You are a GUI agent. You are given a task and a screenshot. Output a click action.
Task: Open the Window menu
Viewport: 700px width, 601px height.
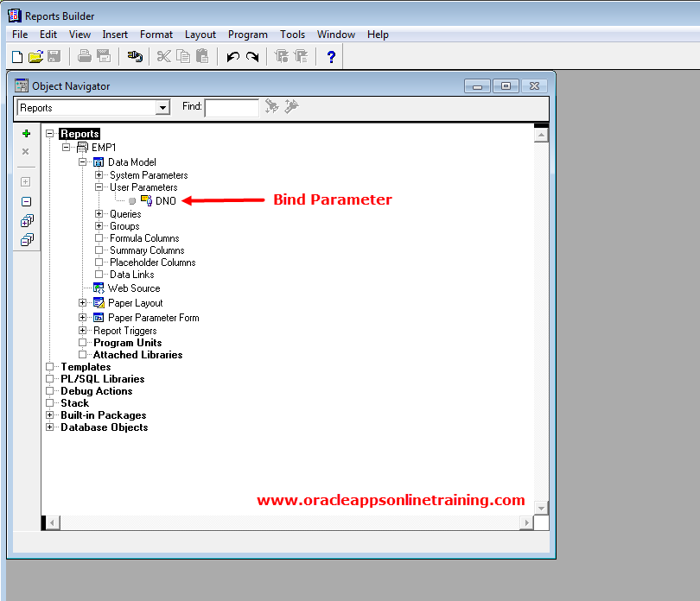(336, 35)
